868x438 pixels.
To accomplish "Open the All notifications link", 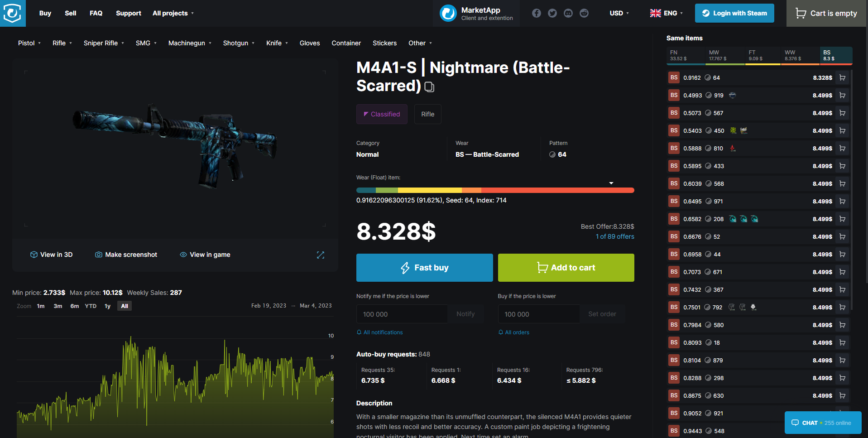I will point(380,332).
